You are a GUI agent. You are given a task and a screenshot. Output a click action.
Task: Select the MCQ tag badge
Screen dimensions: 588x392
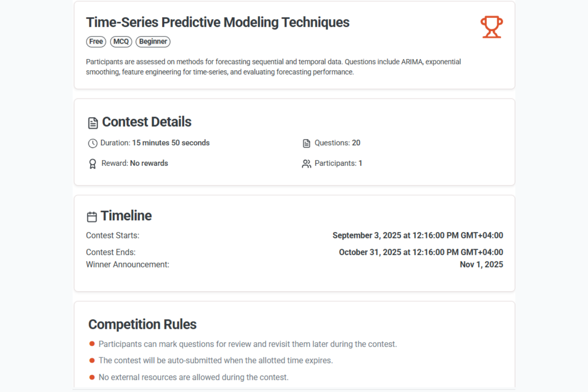[x=121, y=42]
